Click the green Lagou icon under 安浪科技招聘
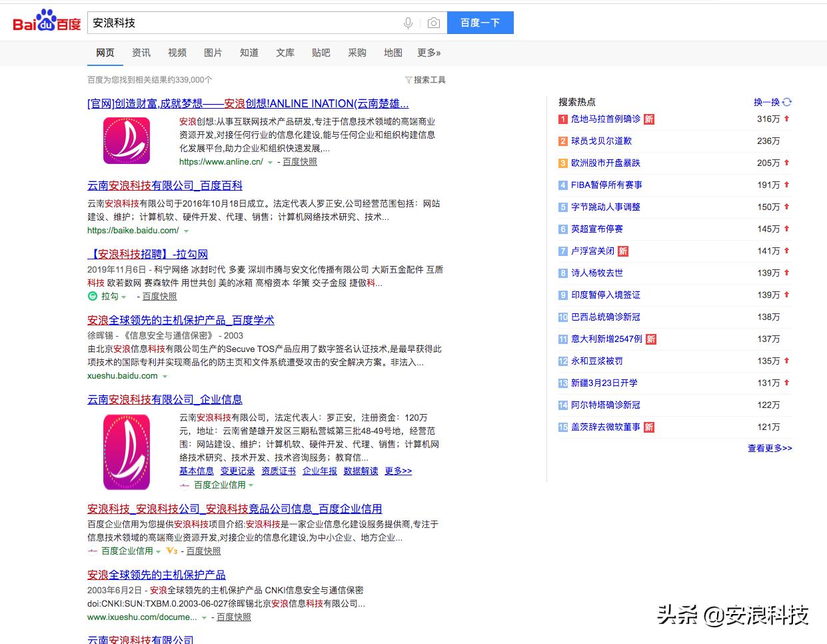The width and height of the screenshot is (827, 644). [x=92, y=295]
